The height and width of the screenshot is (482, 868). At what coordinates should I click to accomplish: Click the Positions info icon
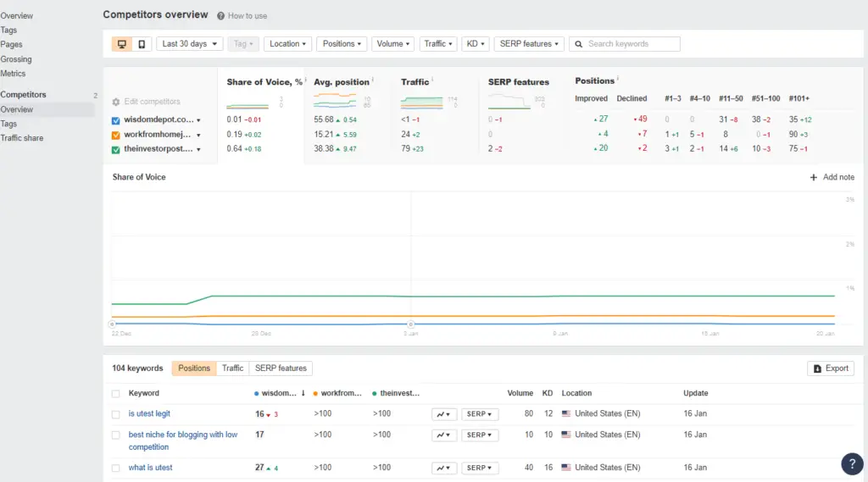(x=618, y=79)
